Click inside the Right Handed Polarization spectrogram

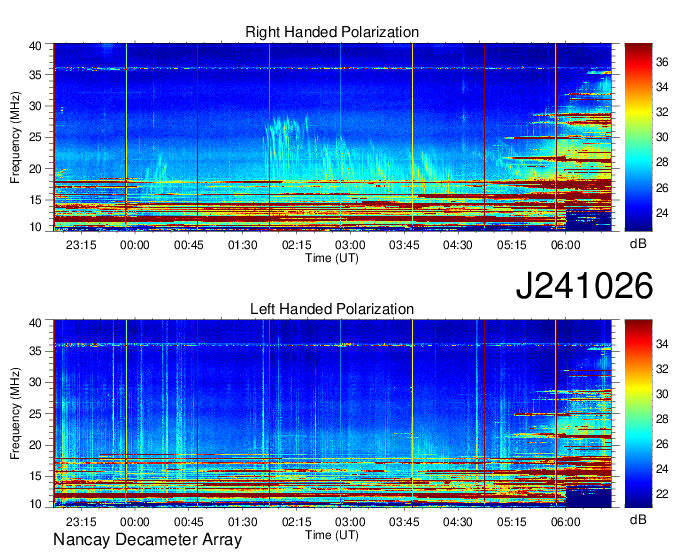[x=332, y=137]
